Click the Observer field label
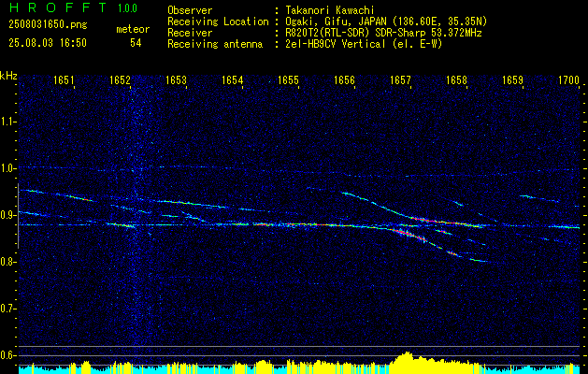 click(x=190, y=10)
